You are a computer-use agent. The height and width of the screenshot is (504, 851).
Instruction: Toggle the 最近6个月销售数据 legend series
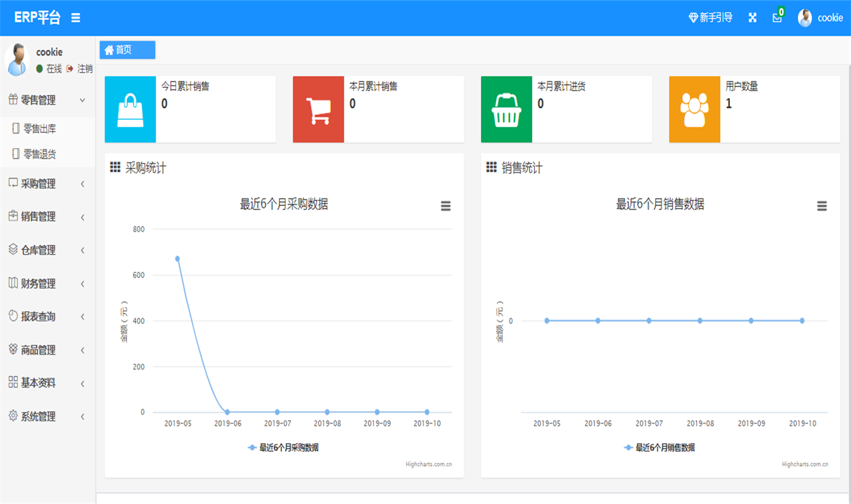660,448
